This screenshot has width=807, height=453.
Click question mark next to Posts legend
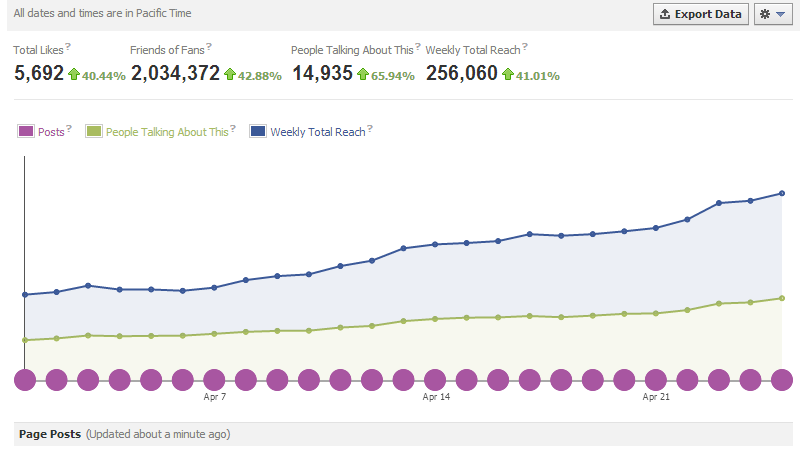(69, 128)
